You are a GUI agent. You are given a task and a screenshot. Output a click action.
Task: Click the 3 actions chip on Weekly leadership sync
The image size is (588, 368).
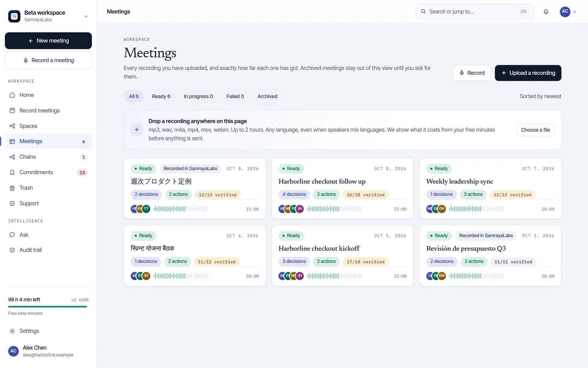pyautogui.click(x=473, y=194)
